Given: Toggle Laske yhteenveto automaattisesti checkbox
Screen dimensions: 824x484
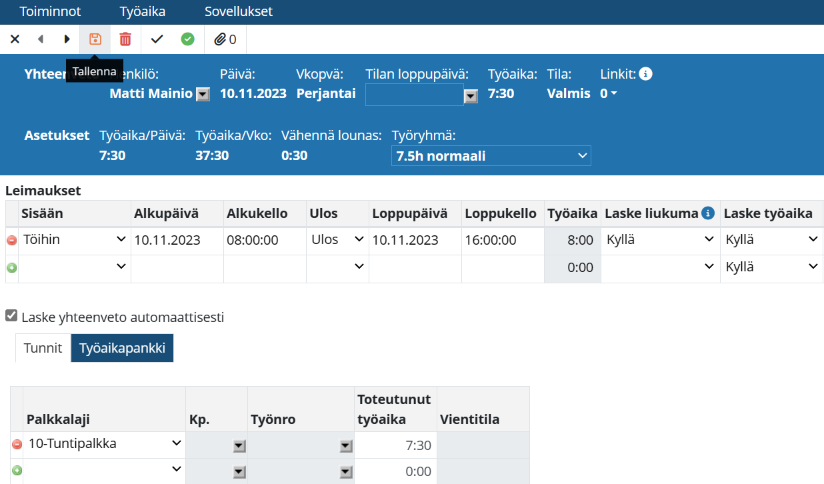Looking at the screenshot, I should 12,316.
